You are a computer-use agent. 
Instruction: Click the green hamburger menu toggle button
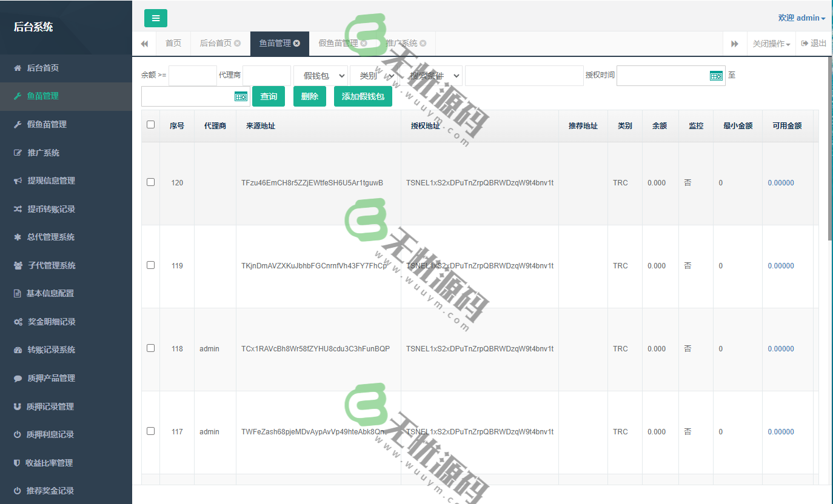156,18
